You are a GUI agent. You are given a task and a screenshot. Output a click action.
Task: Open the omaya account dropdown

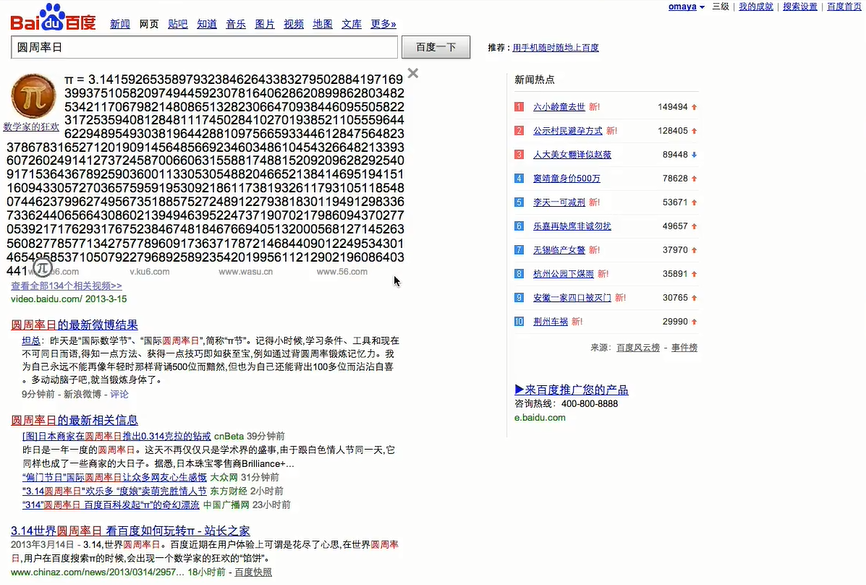tap(686, 7)
